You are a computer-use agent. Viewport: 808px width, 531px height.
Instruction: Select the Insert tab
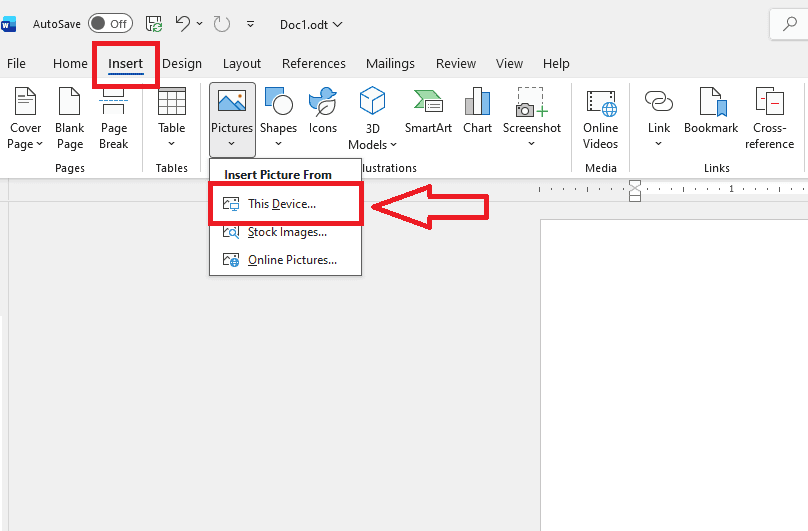[x=125, y=63]
